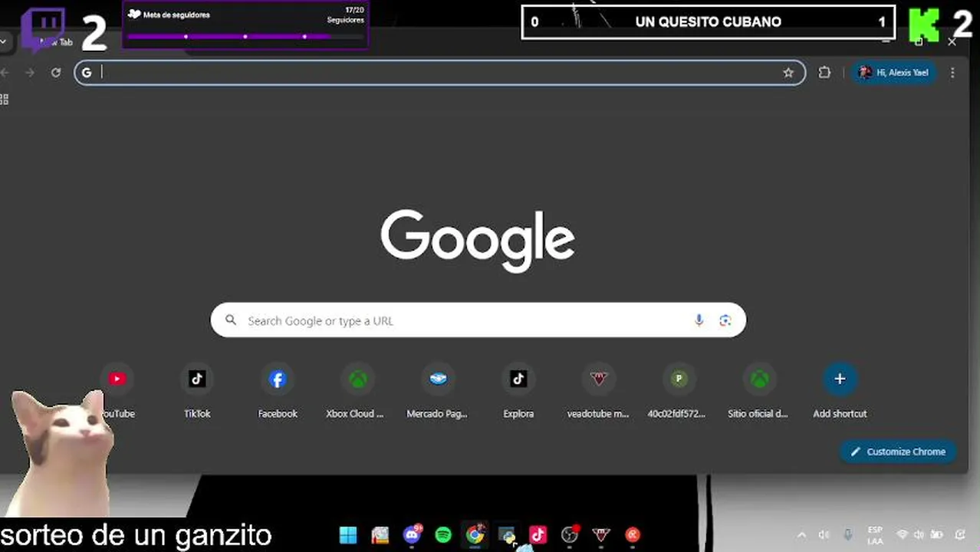Switch to Chrome in the taskbar
The height and width of the screenshot is (552, 980).
click(475, 534)
